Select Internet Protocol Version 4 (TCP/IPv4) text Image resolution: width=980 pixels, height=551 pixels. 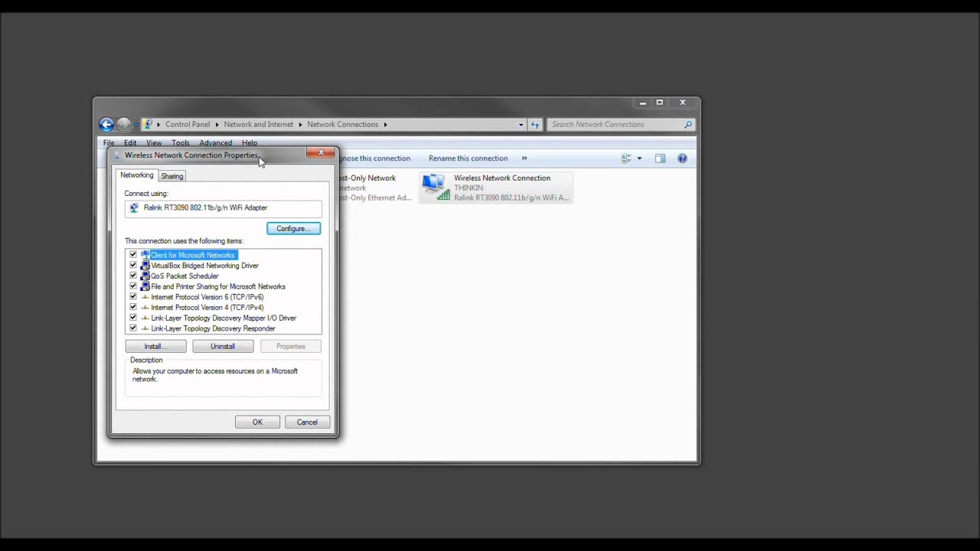(x=207, y=308)
